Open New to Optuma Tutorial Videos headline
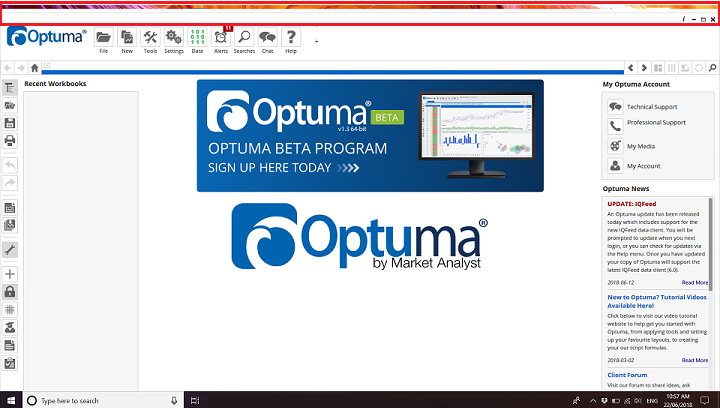 coord(657,301)
